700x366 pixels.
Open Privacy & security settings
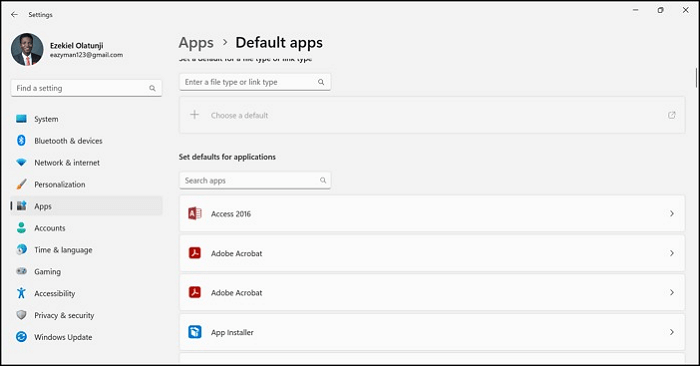coord(86,316)
